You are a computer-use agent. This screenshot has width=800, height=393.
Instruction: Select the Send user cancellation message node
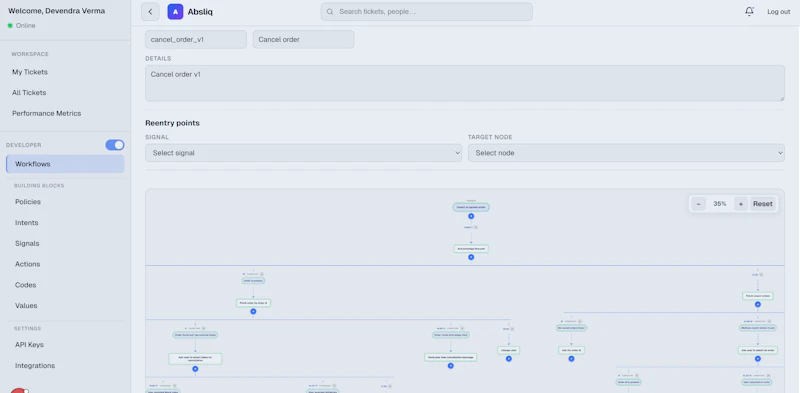[x=451, y=357]
